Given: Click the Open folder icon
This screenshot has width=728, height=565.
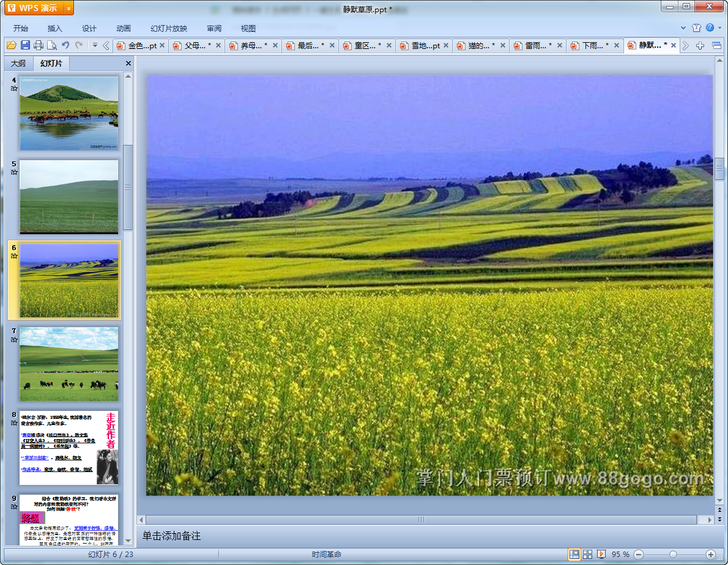Looking at the screenshot, I should pyautogui.click(x=12, y=45).
